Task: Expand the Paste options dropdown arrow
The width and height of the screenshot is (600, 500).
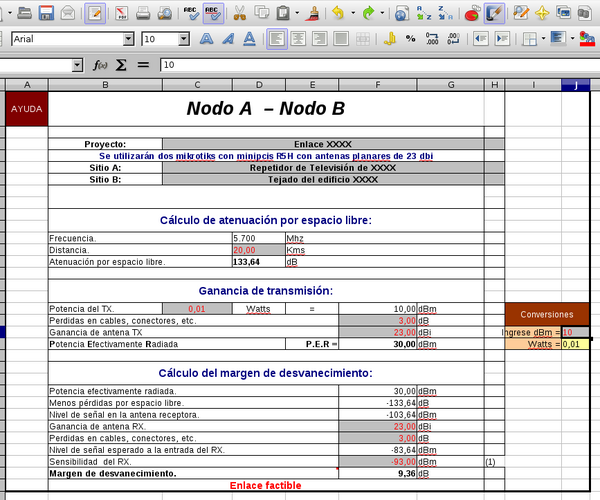Action: click(297, 13)
